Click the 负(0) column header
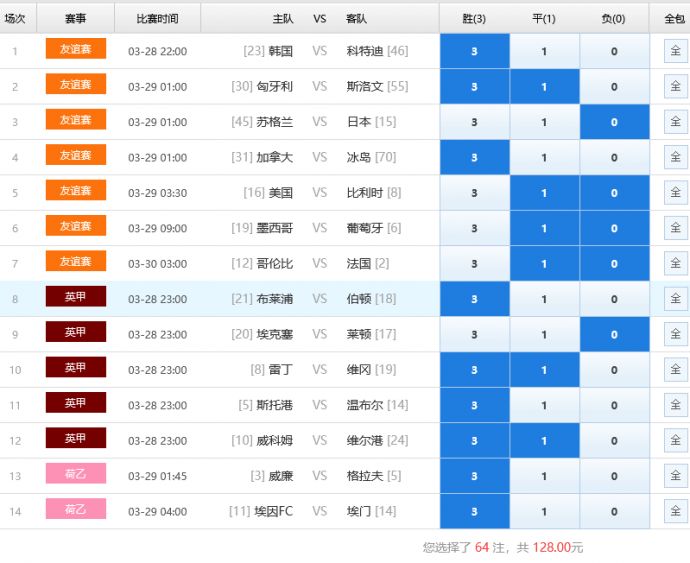 click(x=614, y=18)
